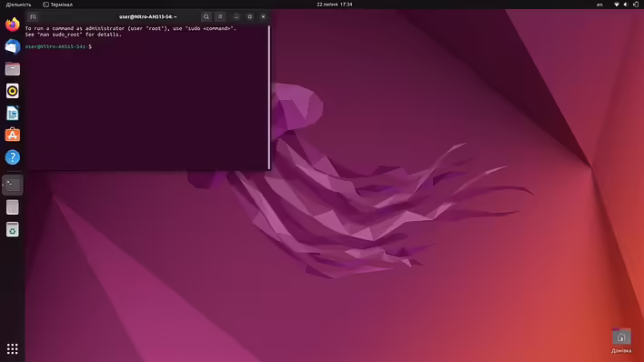Open the Help icon in dock
This screenshot has width=644, height=362.
(x=13, y=157)
